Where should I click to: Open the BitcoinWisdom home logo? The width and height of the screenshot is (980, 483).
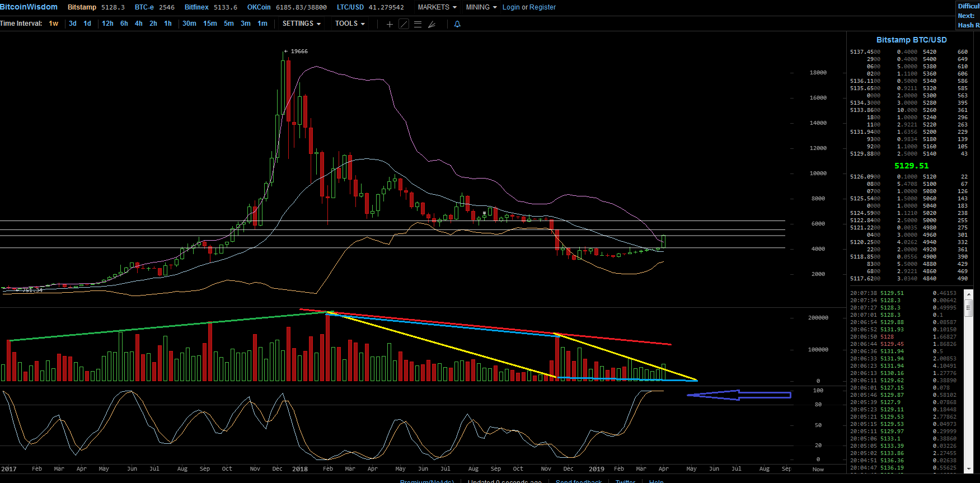click(29, 7)
